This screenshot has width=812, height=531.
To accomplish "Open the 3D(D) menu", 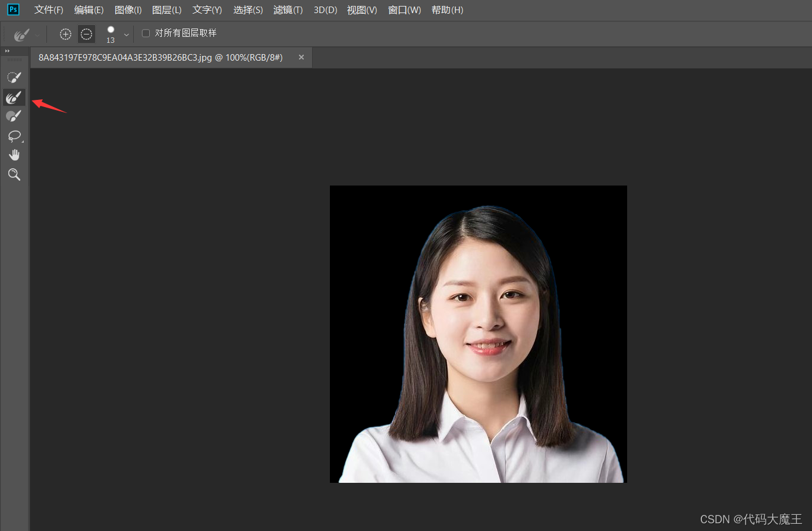I will point(325,10).
